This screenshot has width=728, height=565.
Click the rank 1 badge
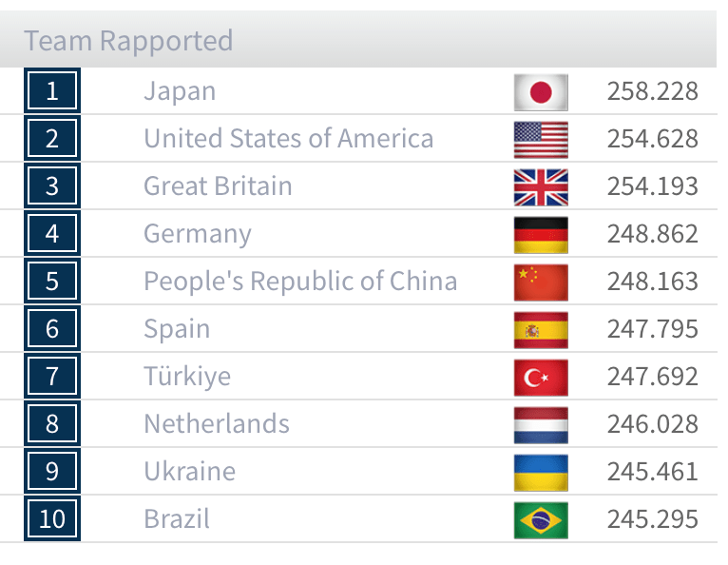pos(52,91)
